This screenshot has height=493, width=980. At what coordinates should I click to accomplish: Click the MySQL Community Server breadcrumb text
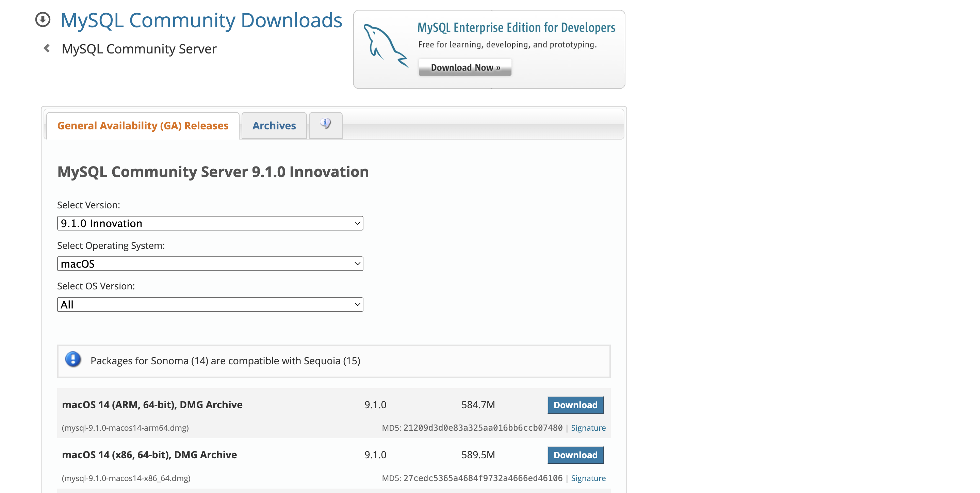pos(139,49)
